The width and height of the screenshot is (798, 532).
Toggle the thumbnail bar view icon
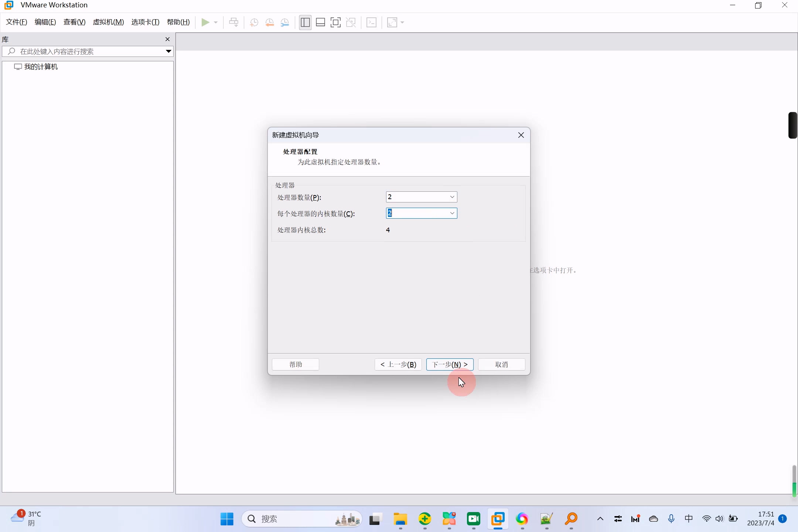tap(320, 23)
